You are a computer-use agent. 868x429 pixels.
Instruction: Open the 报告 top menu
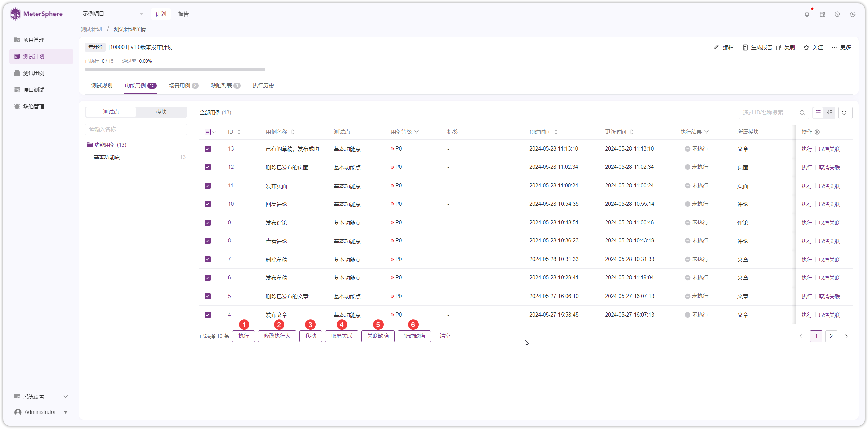tap(183, 14)
